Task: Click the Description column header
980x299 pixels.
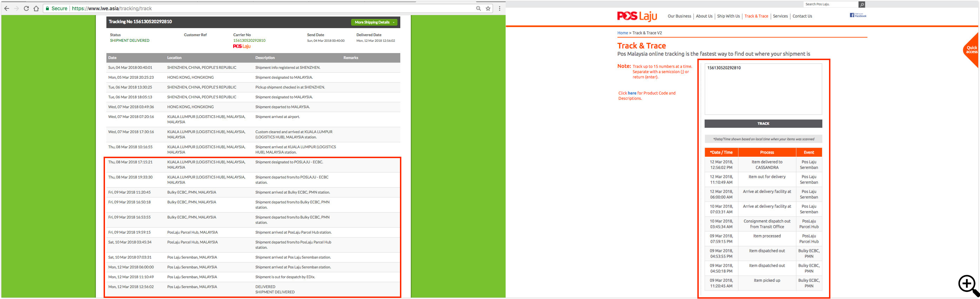Action: click(265, 58)
